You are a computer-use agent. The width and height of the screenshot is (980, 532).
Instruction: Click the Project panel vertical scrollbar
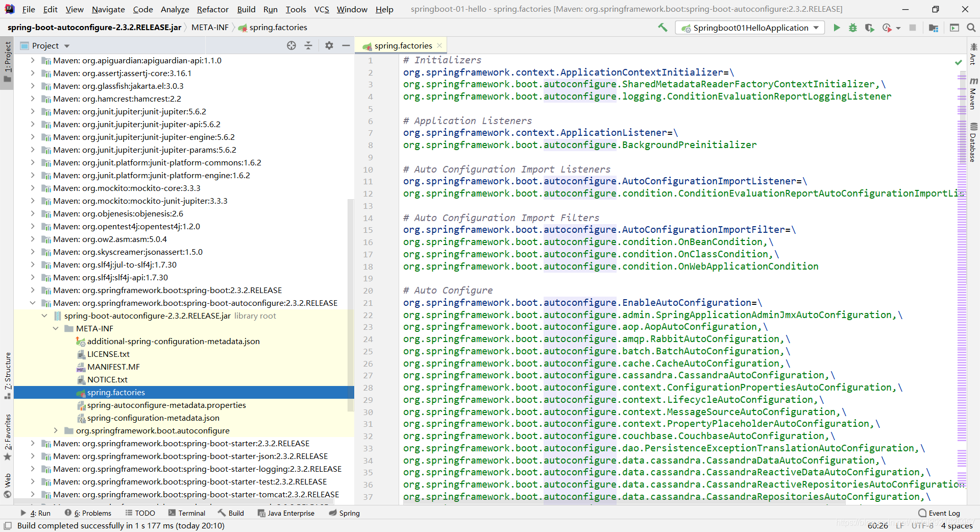coord(351,305)
